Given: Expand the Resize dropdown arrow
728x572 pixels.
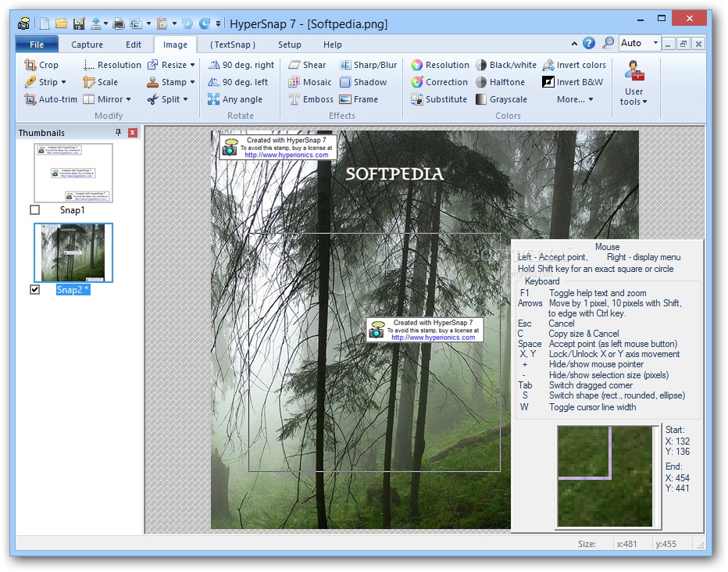Looking at the screenshot, I should (192, 65).
